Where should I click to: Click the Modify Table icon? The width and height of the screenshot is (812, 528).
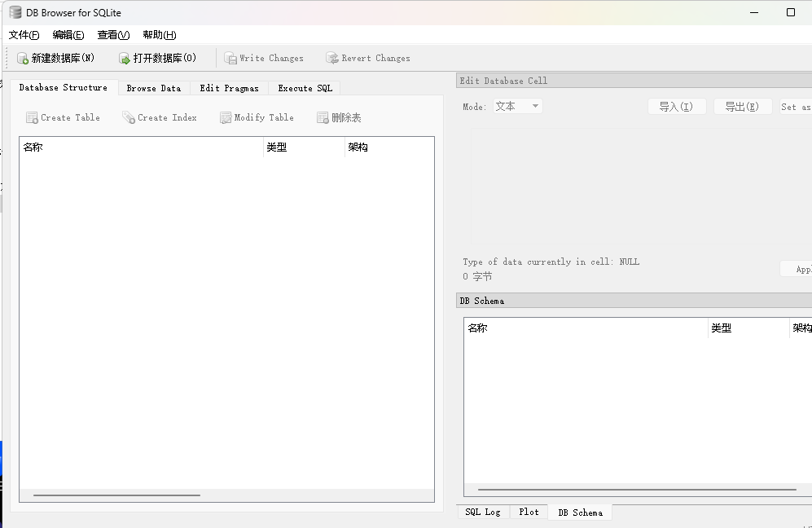coord(224,117)
